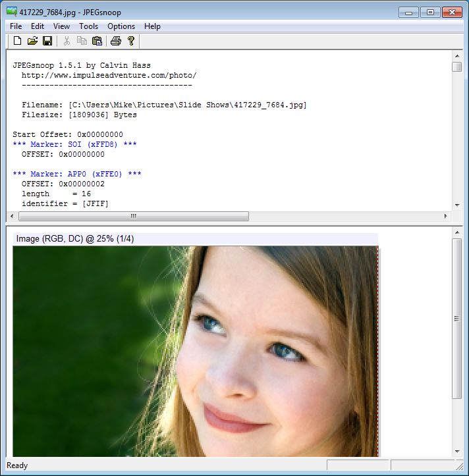Click the Filename path line

click(x=164, y=105)
